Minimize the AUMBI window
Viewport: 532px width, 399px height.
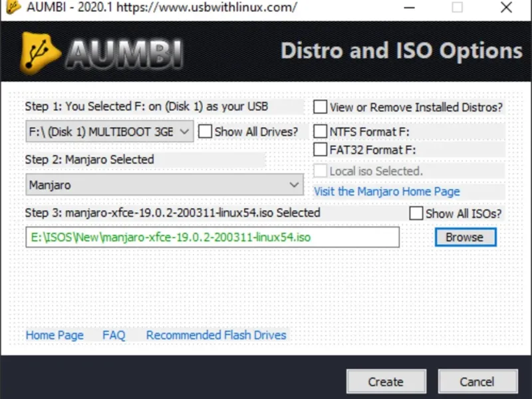pos(410,7)
